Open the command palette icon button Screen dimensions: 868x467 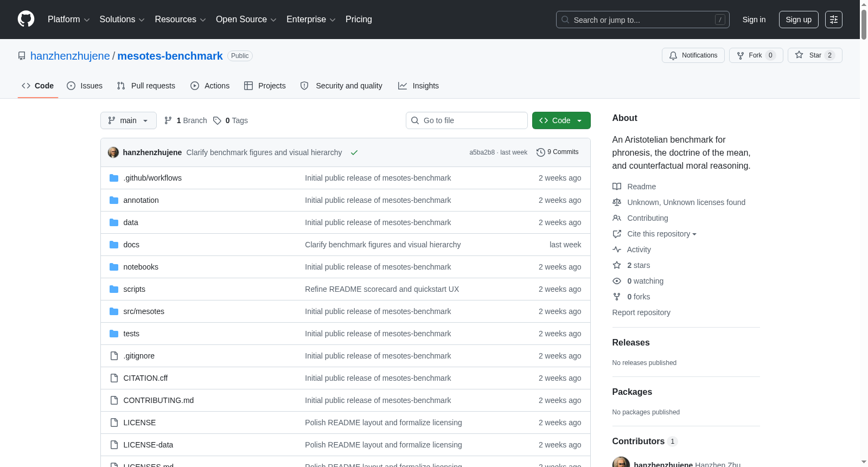(x=834, y=20)
